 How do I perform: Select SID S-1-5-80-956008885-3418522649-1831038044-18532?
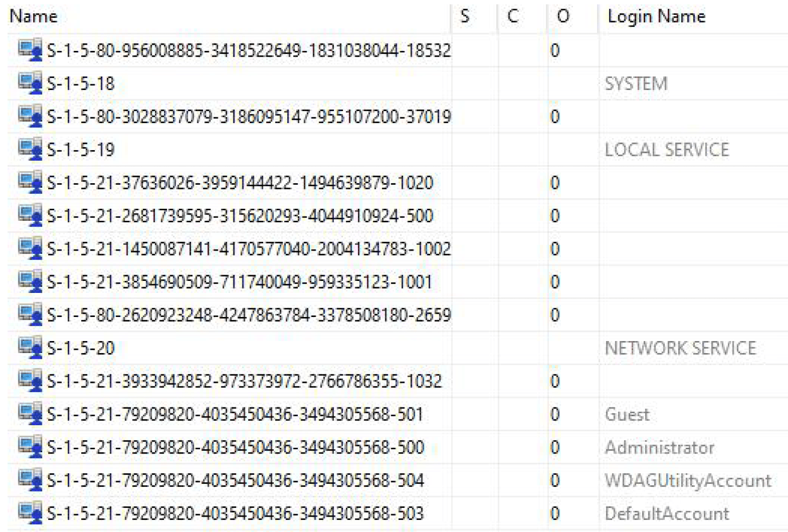coord(249,51)
